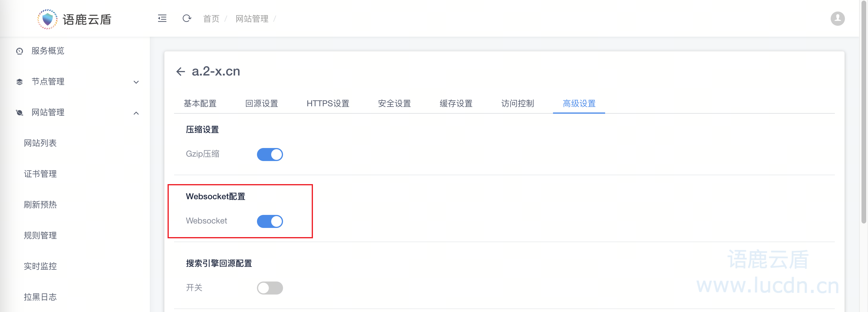Viewport: 868px width, 312px height.
Task: Click the 网站管理 globe icon
Action: point(19,112)
